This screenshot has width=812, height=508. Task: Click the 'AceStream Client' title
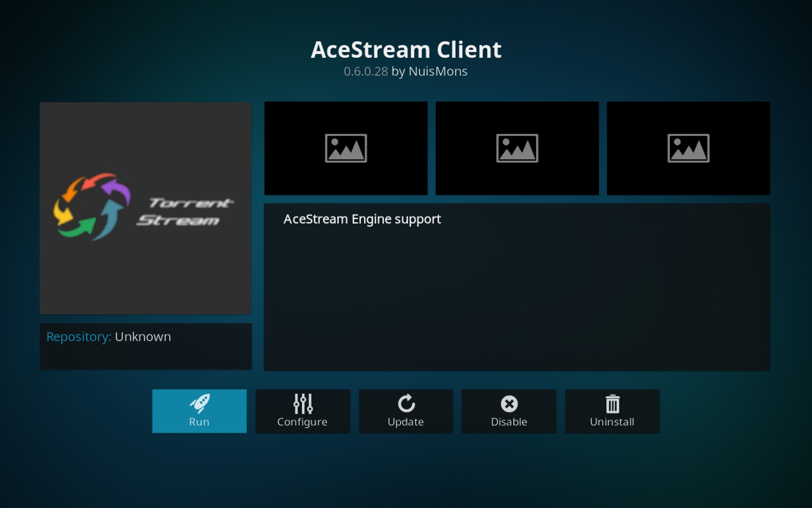(x=406, y=50)
